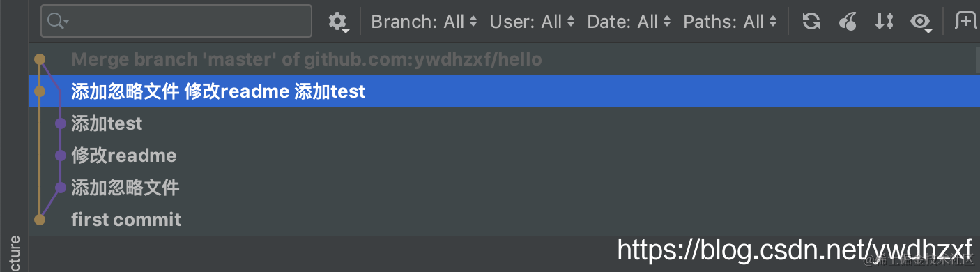This screenshot has width=980, height=272.
Task: Open the eye view options icon
Action: point(921,22)
